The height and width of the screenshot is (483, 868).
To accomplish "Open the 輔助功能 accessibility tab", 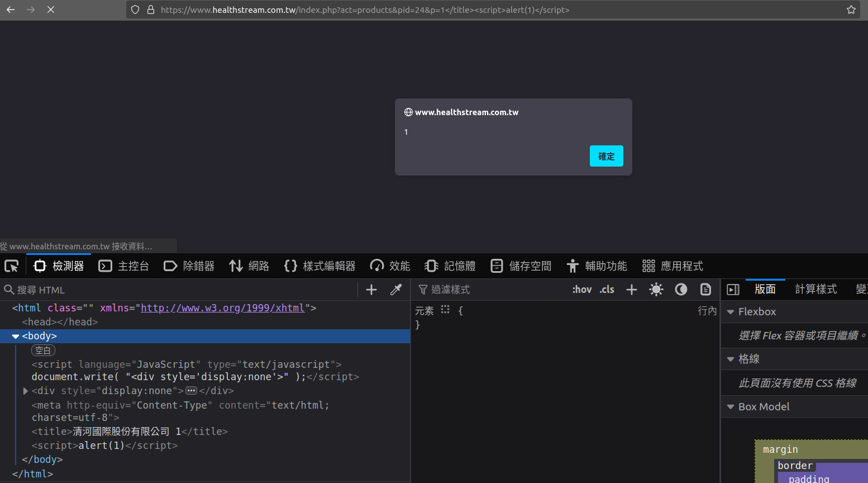I will click(x=597, y=266).
